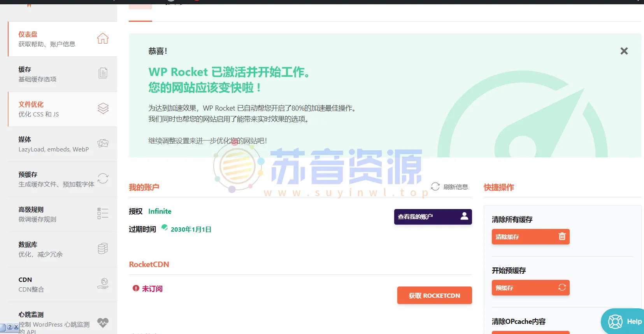Open the CDN integration tab

point(63,284)
